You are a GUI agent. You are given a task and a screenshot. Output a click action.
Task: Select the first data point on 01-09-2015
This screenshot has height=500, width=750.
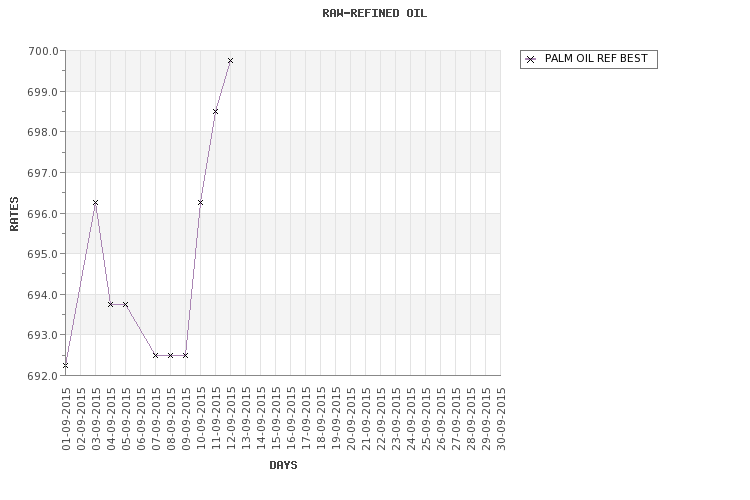coord(65,366)
